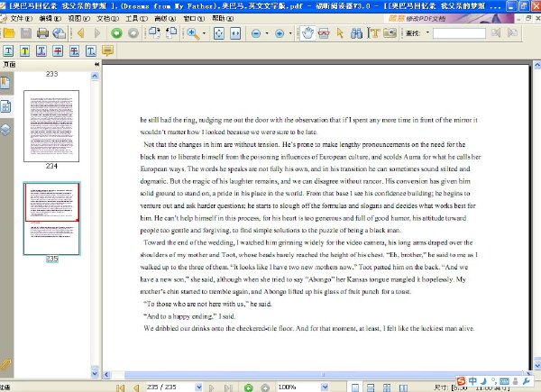Open a PDF with the folder icon

pyautogui.click(x=9, y=33)
